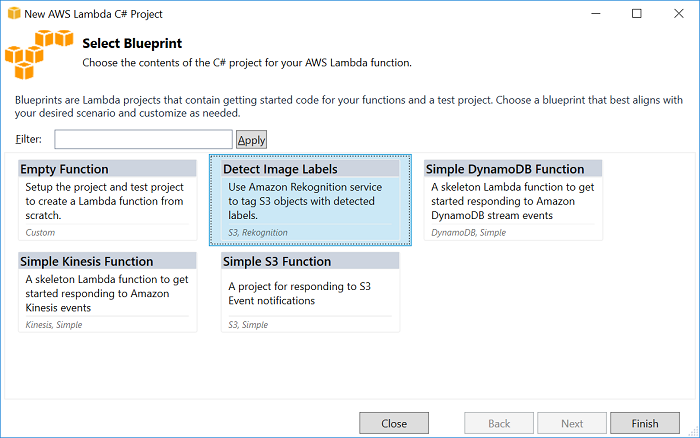Image resolution: width=700 pixels, height=438 pixels.
Task: Select the Simple Kinesis Function blueprint
Action: [108, 292]
